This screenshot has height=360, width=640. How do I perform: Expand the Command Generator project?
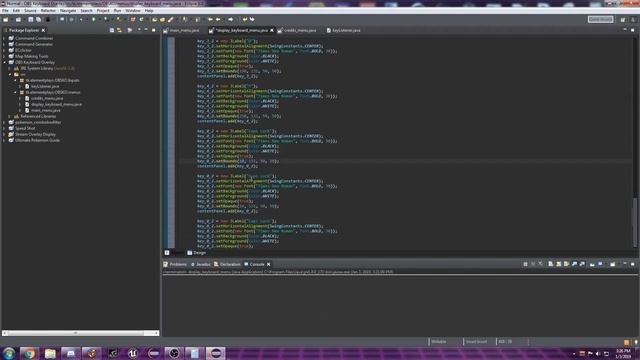click(4, 44)
